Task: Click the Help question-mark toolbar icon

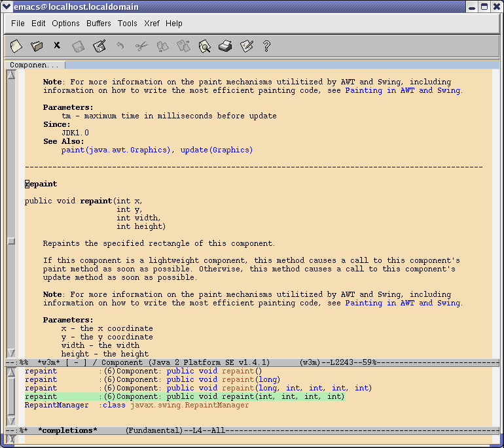Action: coord(266,46)
